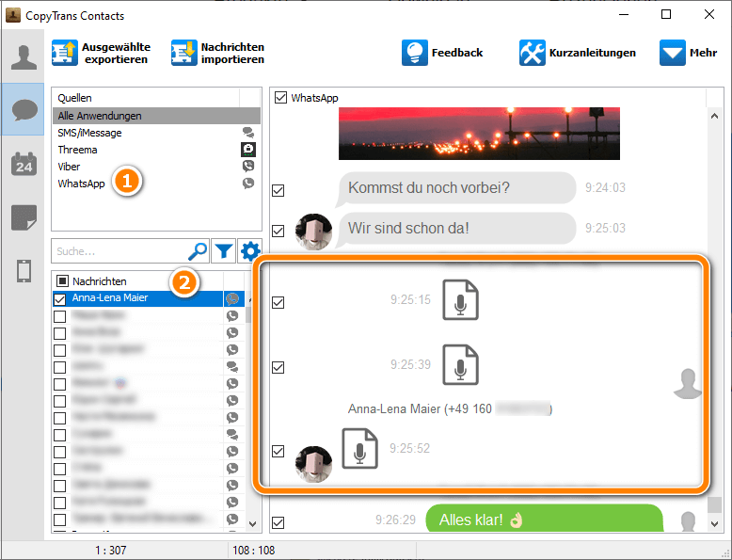Open the 9:25:52 voice message file icon

pyautogui.click(x=360, y=448)
